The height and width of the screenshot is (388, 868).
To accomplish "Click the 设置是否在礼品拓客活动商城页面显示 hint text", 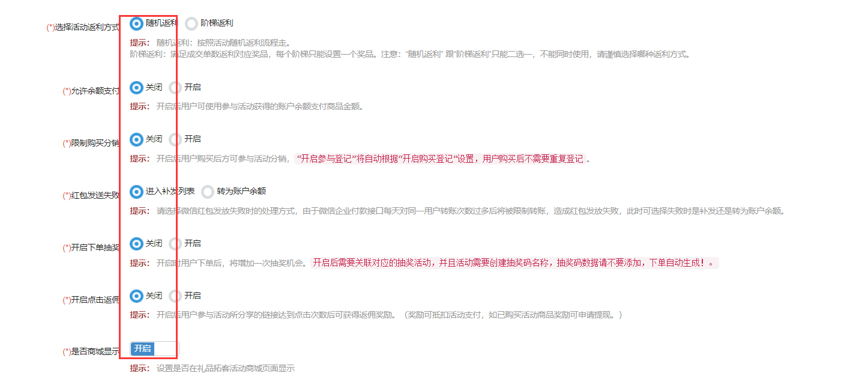I will click(x=225, y=368).
